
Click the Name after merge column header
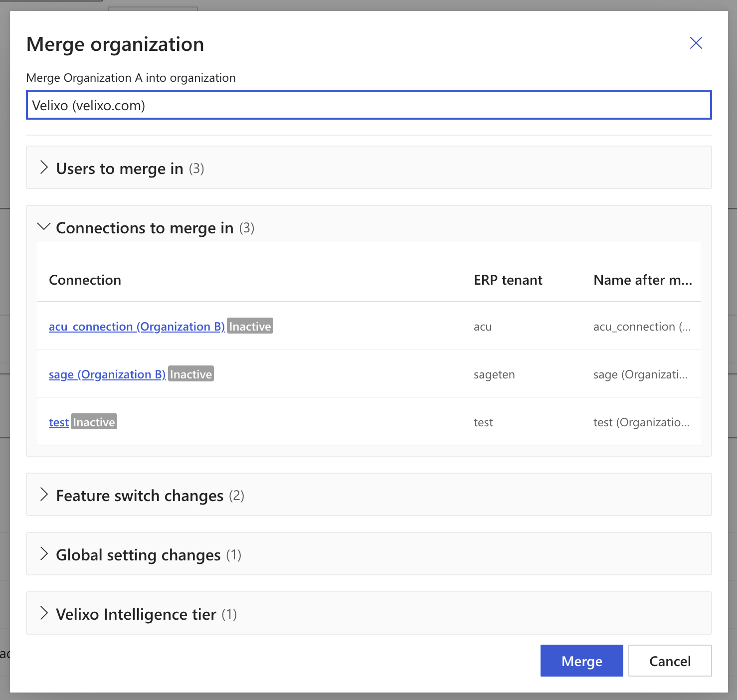[x=643, y=280]
